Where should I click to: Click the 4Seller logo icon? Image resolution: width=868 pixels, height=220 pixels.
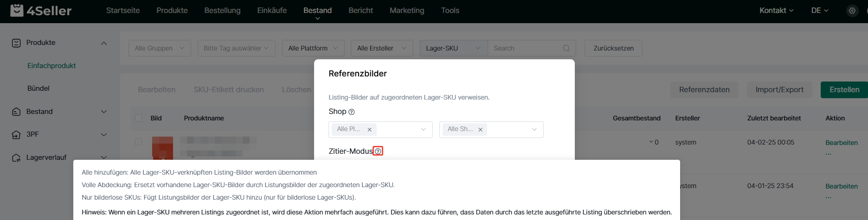coord(17,10)
